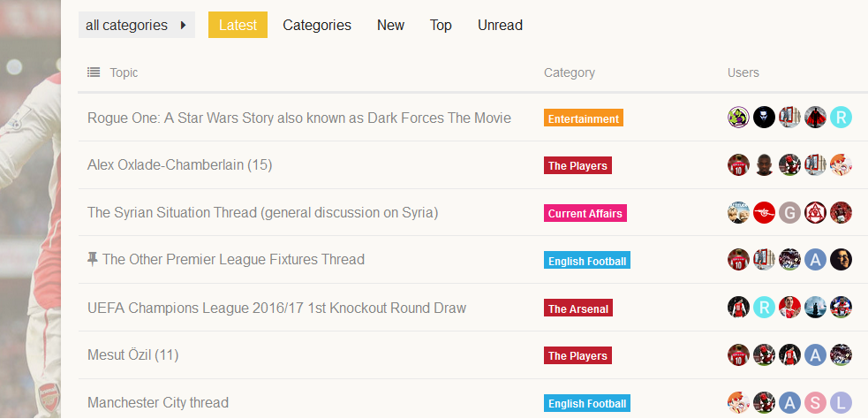Viewport: 868px width, 419px height.
Task: View the Unread topics tab
Action: tap(500, 25)
